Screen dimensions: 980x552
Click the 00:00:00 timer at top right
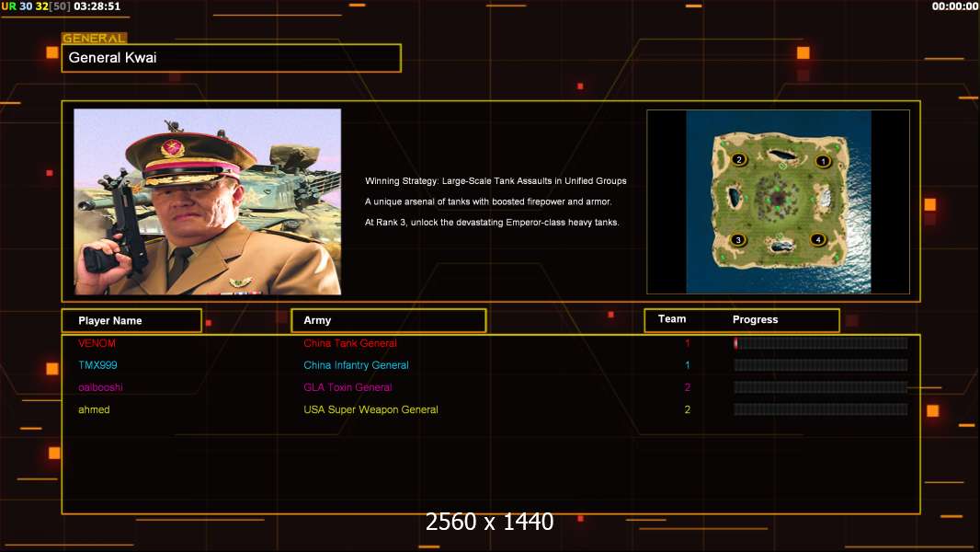point(955,6)
